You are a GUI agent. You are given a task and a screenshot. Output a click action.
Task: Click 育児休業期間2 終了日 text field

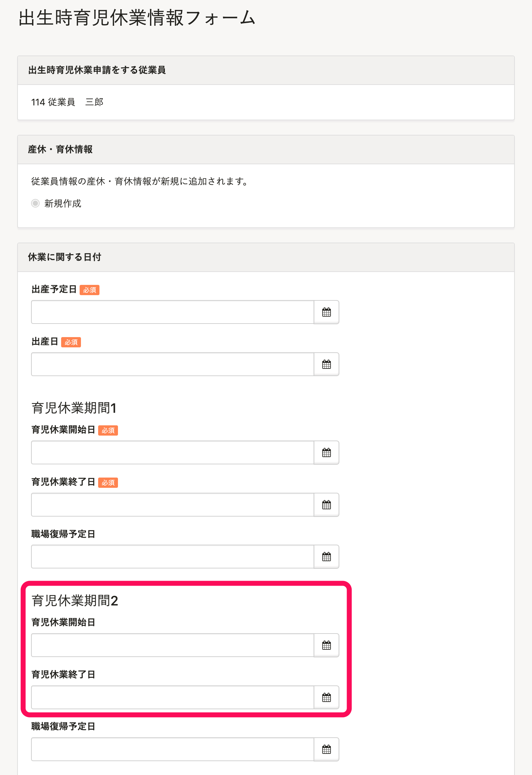(172, 697)
